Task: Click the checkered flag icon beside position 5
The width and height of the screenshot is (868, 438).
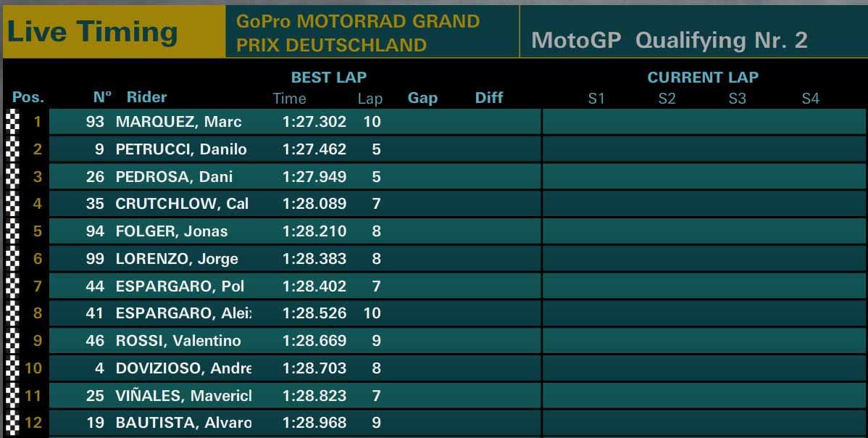Action: point(13,231)
